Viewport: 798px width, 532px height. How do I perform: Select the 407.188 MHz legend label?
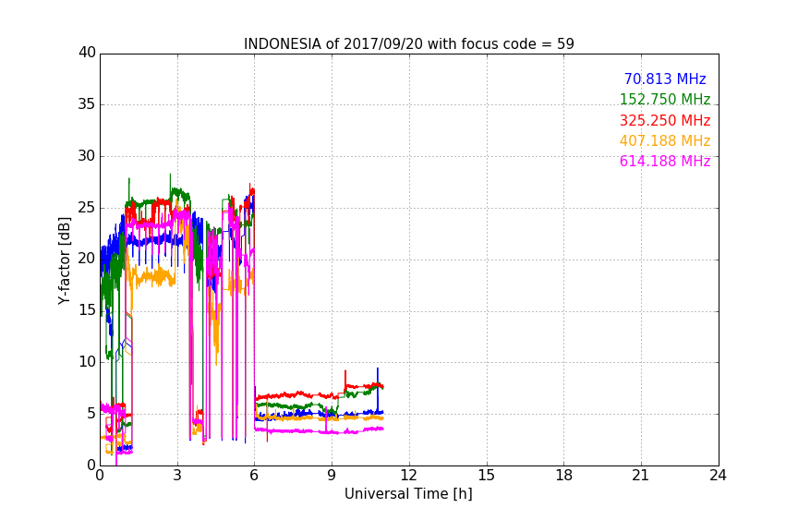click(x=665, y=140)
